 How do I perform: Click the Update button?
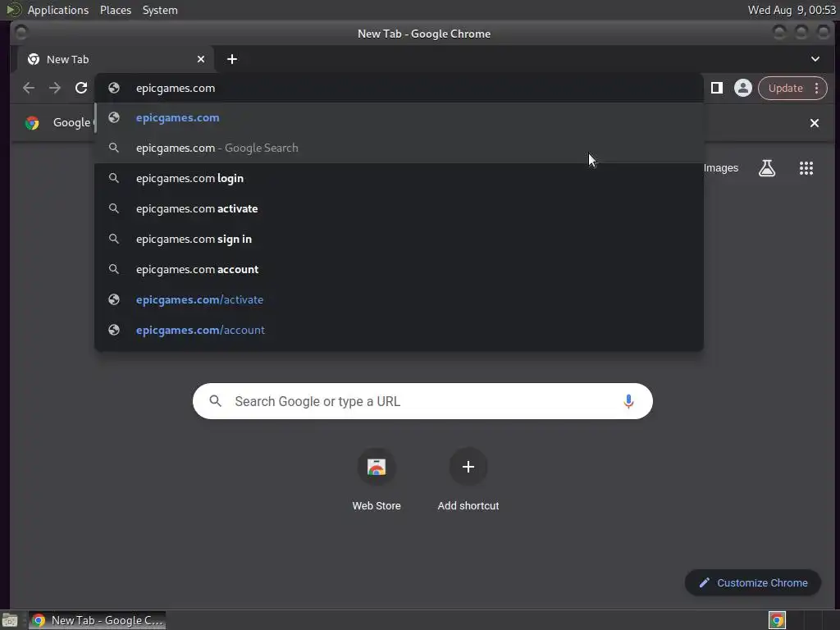(785, 88)
